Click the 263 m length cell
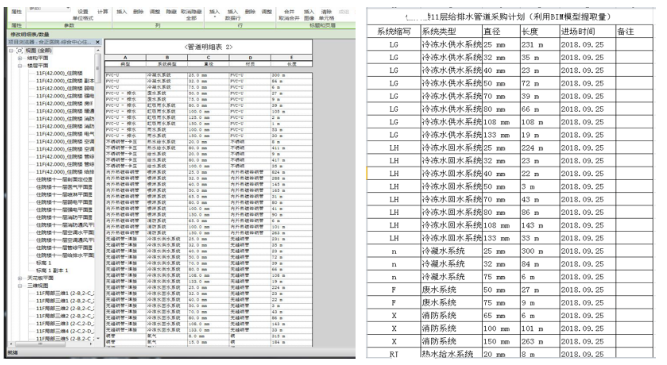Viewport: 667px width, 365px height. 540,341
